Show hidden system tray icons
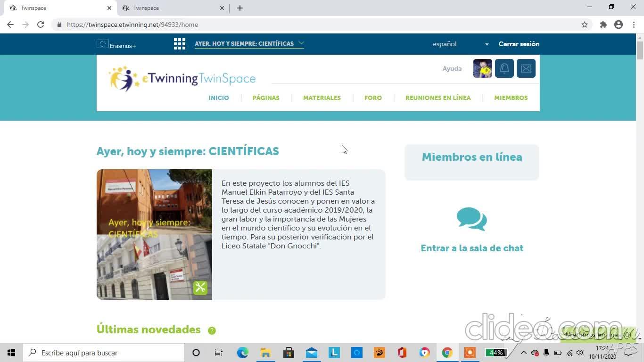Viewport: 644px width, 362px height. 523,353
